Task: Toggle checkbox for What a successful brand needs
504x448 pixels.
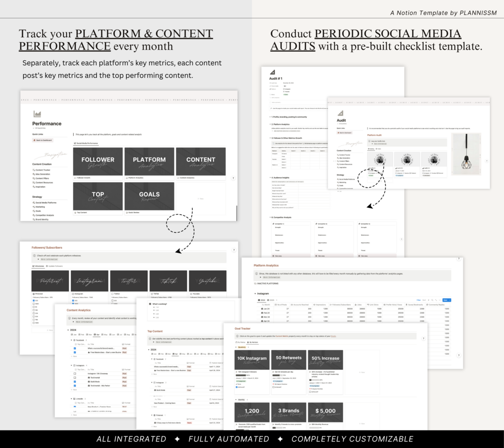Action: pos(75,348)
